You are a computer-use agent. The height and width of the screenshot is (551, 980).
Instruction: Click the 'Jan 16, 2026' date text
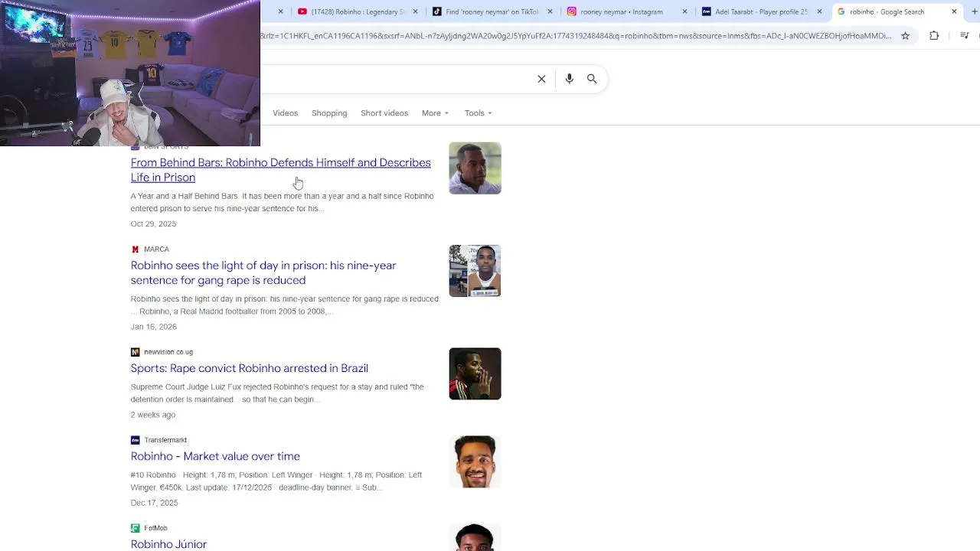(x=153, y=327)
